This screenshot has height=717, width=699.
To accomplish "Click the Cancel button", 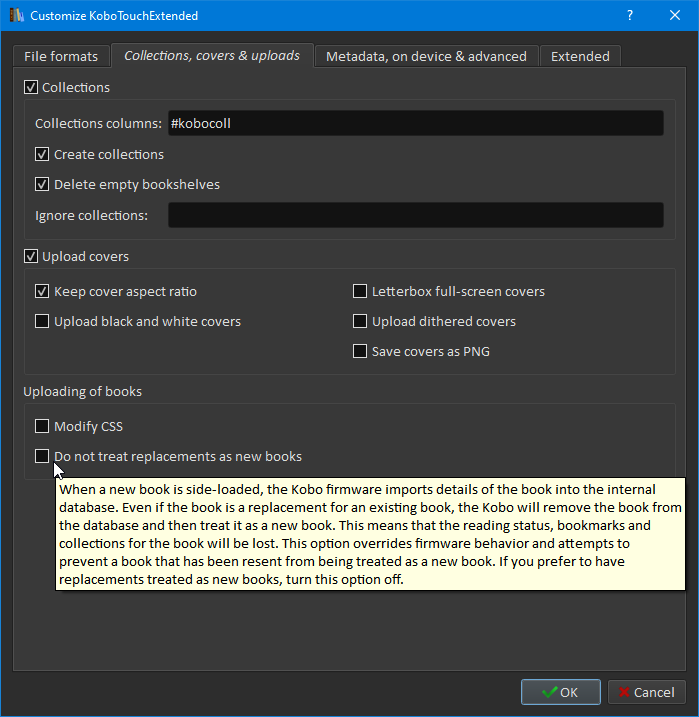I will [x=646, y=692].
